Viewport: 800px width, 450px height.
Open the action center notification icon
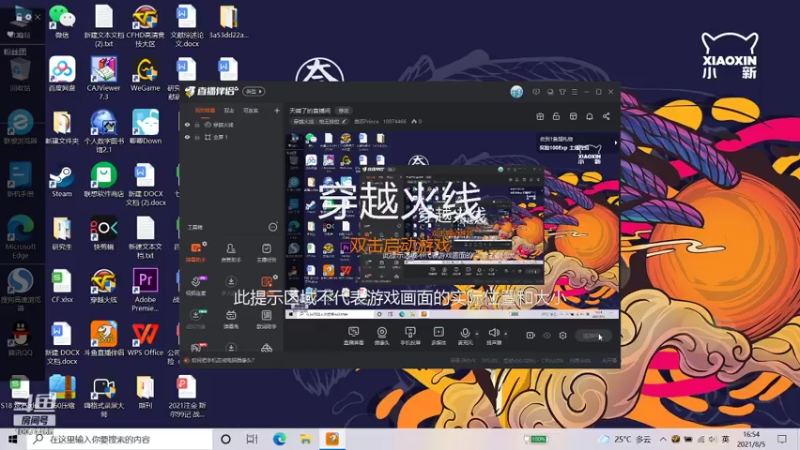782,439
